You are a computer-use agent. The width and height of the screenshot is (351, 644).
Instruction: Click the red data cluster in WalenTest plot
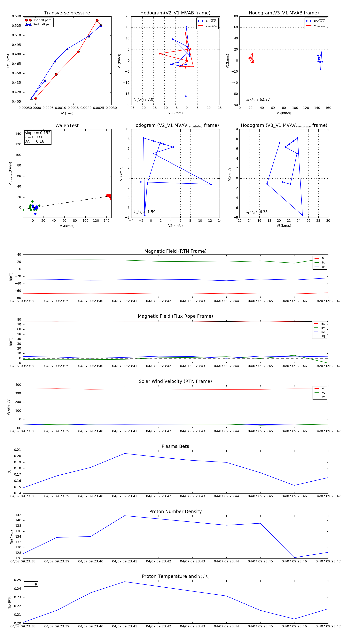(109, 196)
